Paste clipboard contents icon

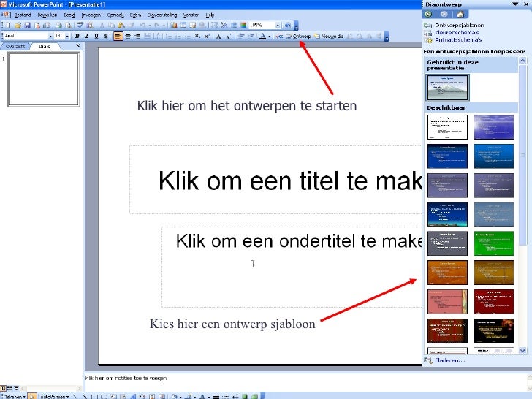(x=121, y=26)
